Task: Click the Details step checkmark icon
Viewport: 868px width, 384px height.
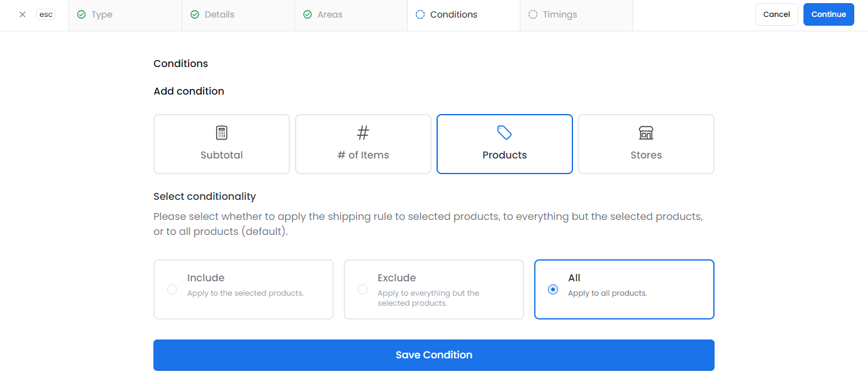Action: click(x=195, y=14)
